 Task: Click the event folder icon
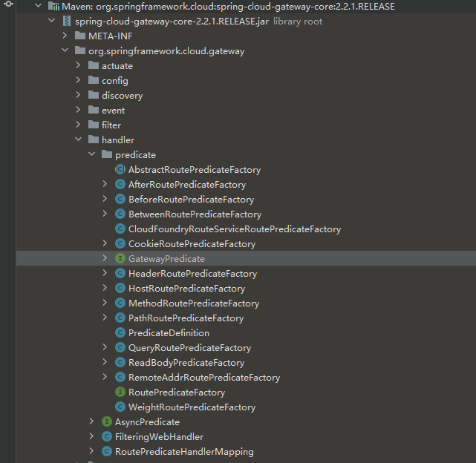[94, 110]
